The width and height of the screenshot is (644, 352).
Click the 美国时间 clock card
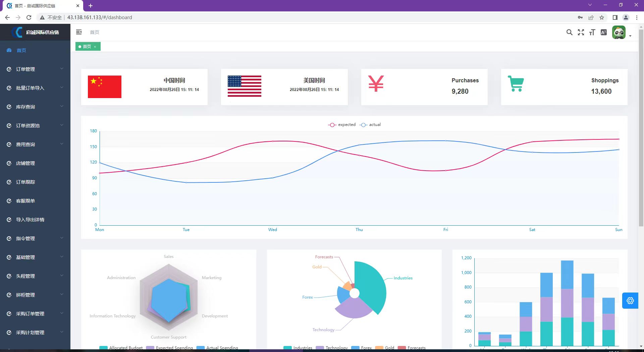tap(284, 87)
